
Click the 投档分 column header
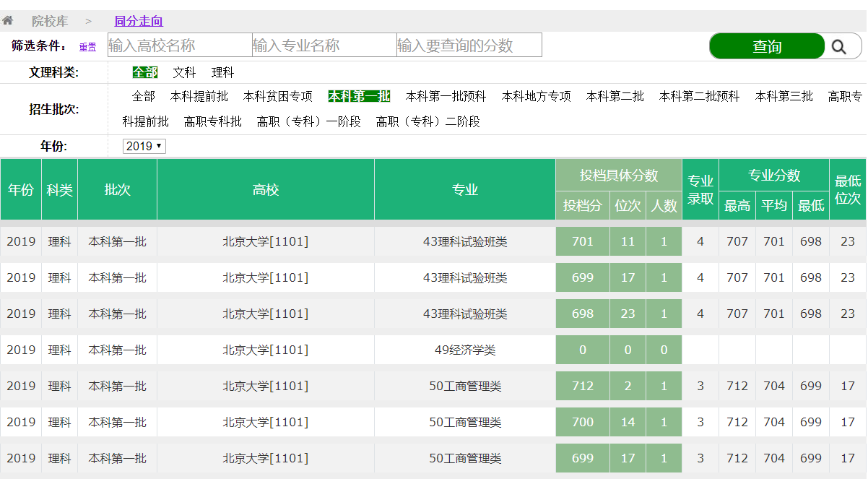coord(582,206)
